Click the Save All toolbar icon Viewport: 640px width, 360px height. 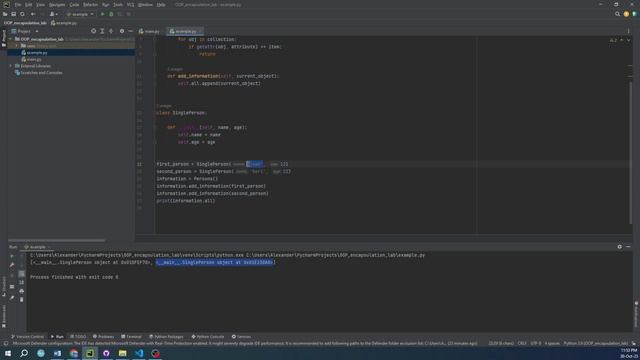coord(13,14)
